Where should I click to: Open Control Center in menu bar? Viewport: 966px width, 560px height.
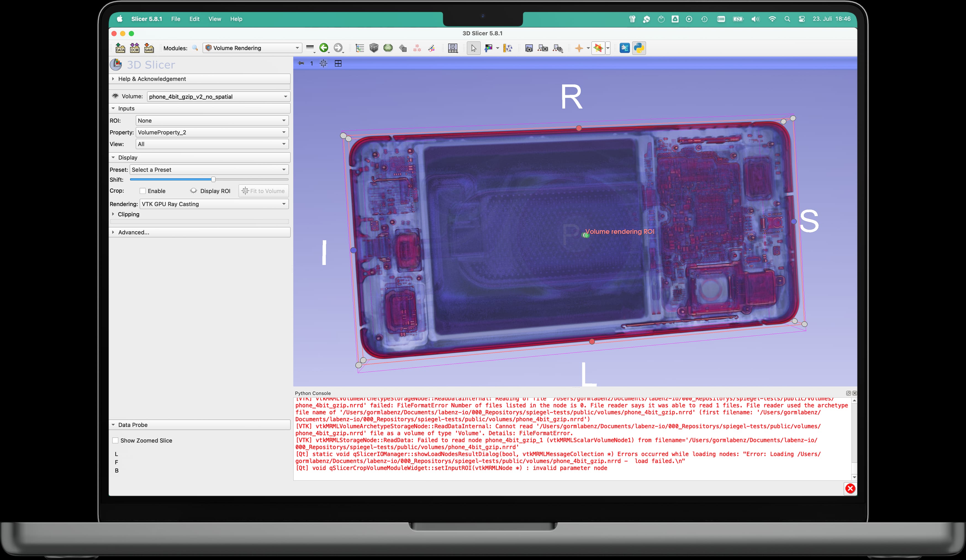tap(802, 19)
